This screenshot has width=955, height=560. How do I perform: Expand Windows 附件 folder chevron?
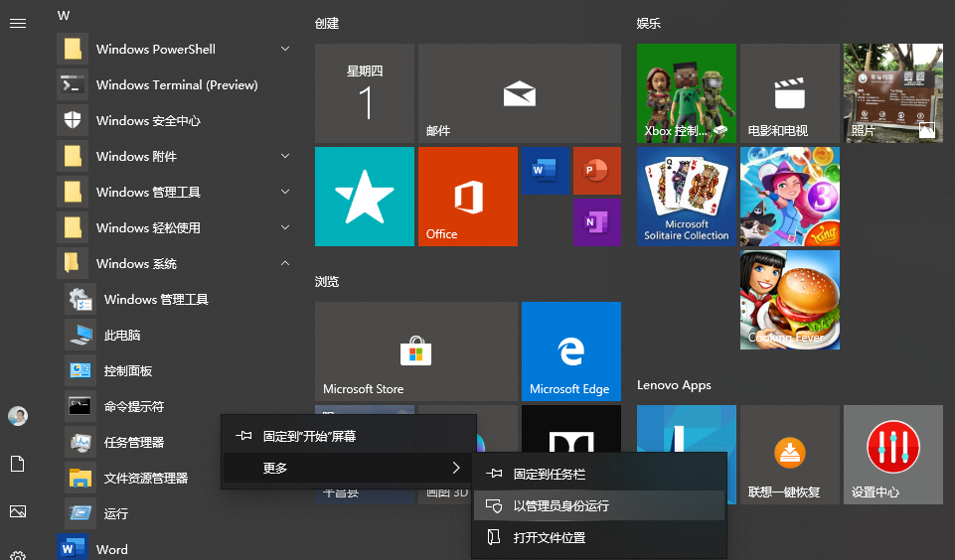tap(285, 156)
